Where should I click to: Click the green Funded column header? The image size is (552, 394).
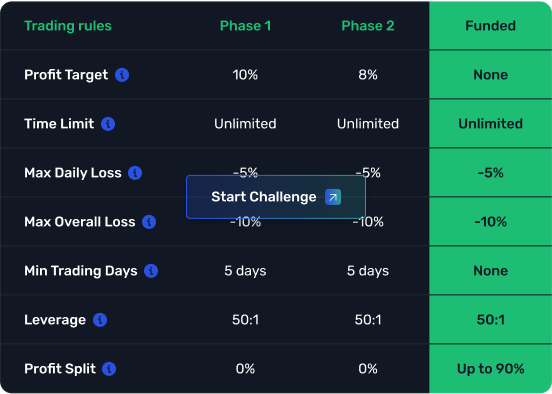pyautogui.click(x=490, y=25)
